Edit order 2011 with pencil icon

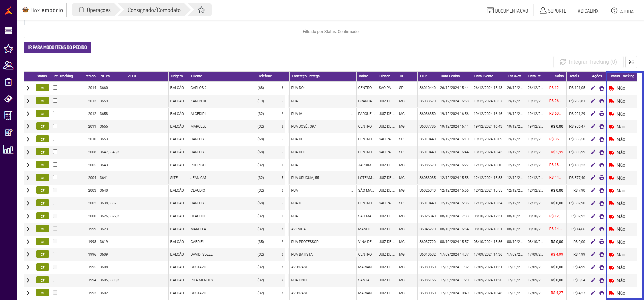593,126
